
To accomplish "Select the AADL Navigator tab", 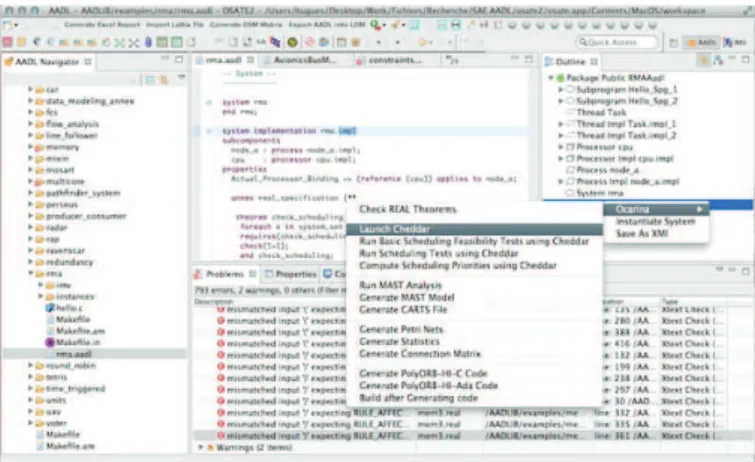I will pos(47,62).
